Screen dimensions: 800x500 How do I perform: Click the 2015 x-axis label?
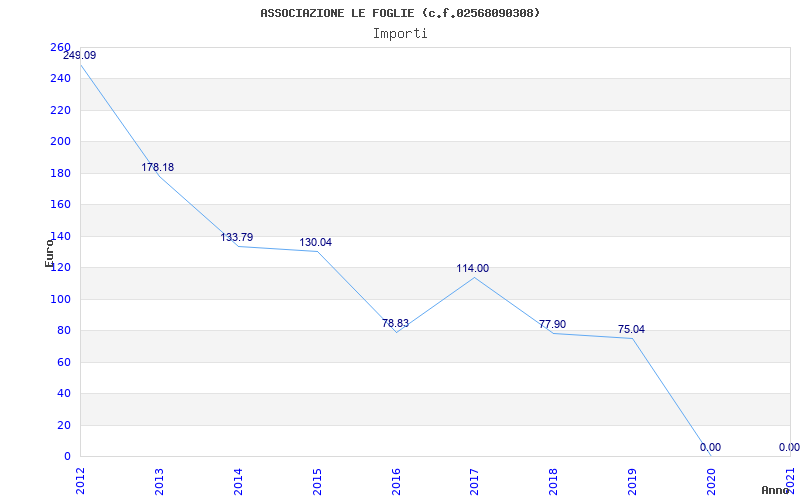click(317, 480)
